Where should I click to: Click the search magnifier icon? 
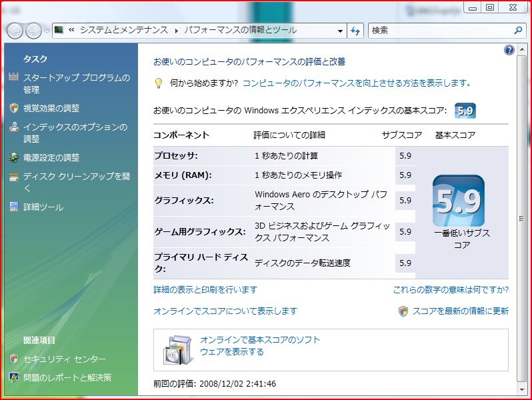coord(518,30)
